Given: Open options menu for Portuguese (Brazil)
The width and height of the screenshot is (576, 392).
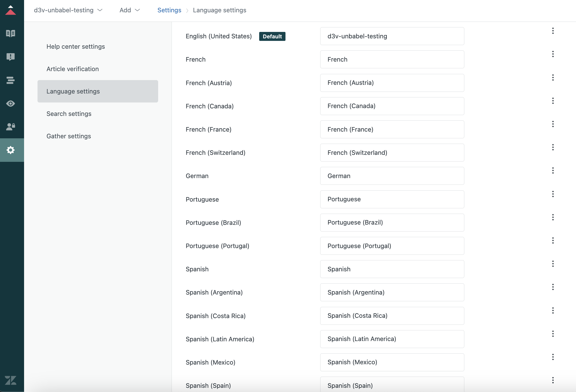Looking at the screenshot, I should [x=553, y=217].
